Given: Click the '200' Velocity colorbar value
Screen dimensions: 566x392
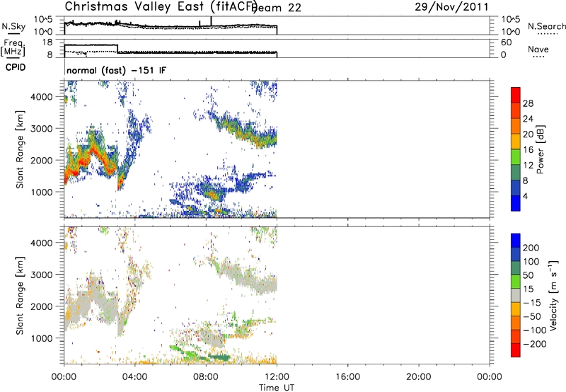Looking at the screenshot, I should (x=531, y=248).
